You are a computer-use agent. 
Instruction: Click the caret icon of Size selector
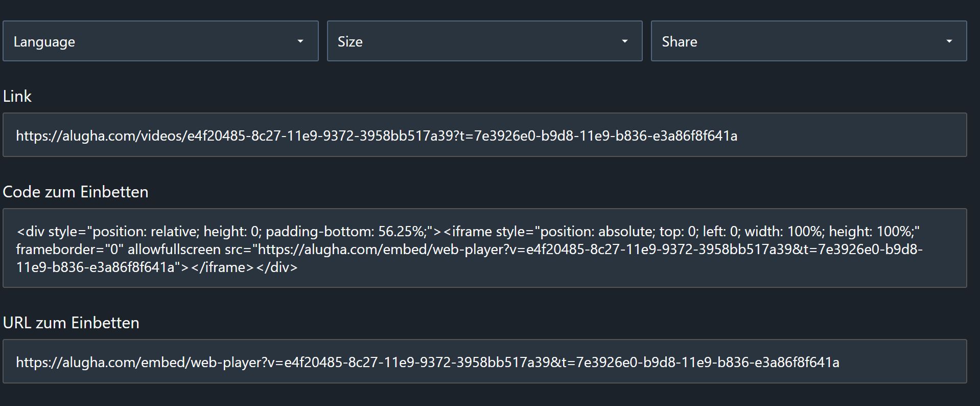[624, 41]
